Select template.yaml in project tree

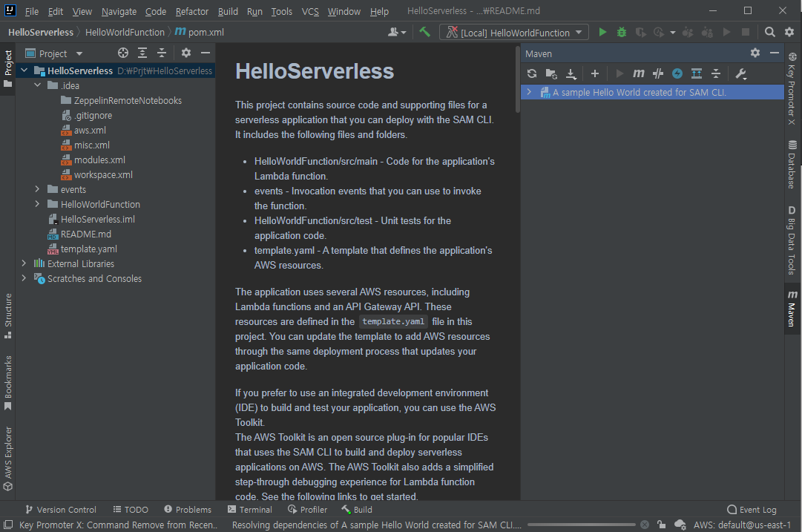[88, 249]
